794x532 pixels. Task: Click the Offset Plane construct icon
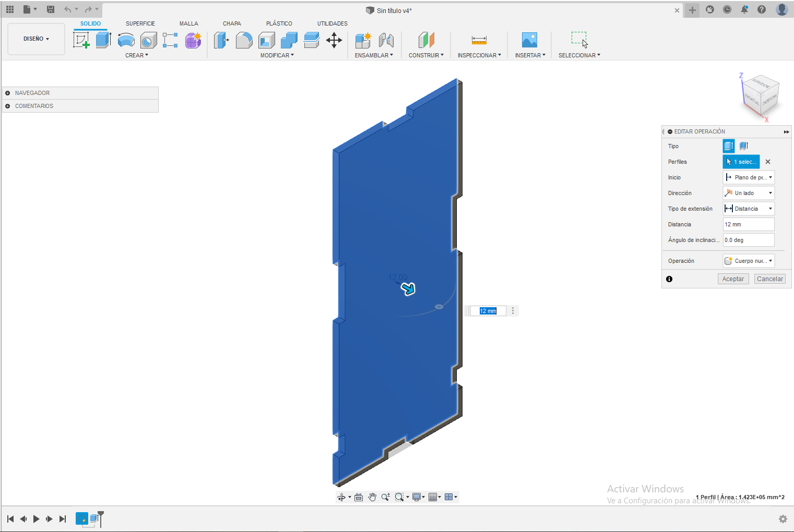coord(426,40)
